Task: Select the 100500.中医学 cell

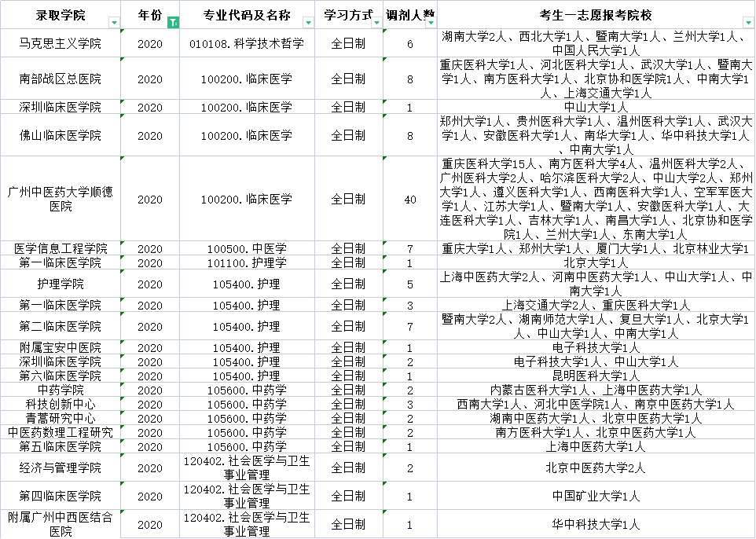Action: (248, 247)
